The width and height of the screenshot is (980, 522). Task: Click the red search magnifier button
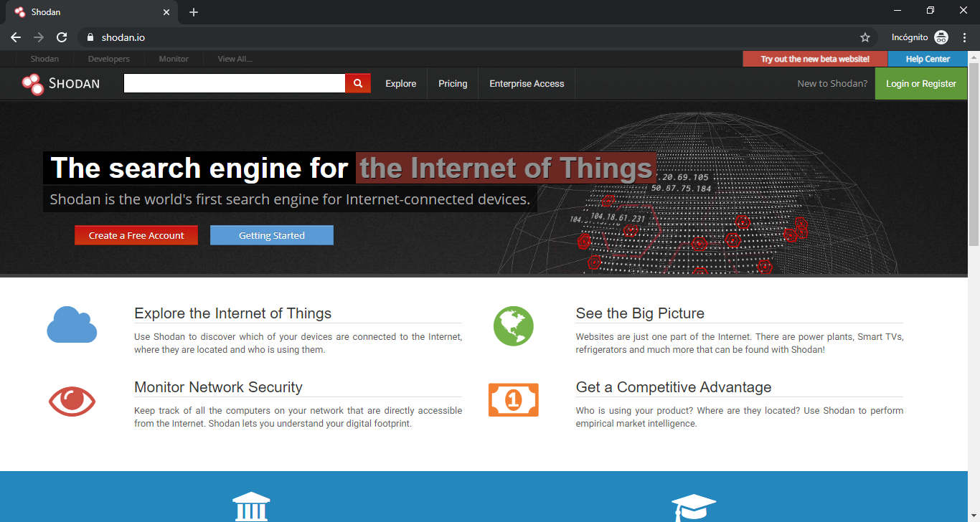[x=358, y=83]
